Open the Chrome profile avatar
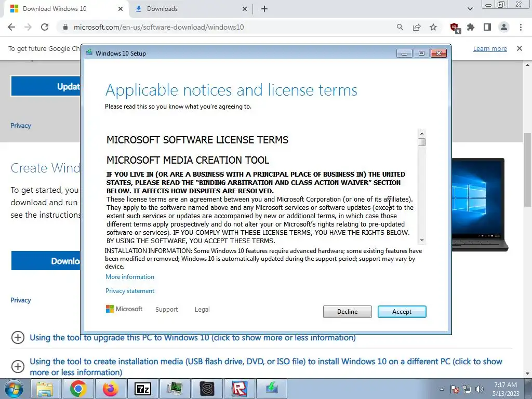Screen dimensions: 532x399 tap(504, 27)
